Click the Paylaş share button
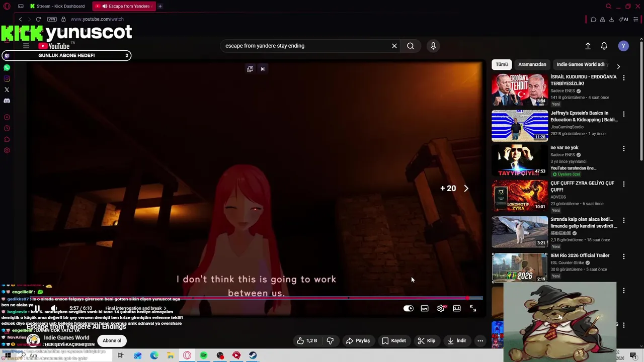 tap(358, 340)
